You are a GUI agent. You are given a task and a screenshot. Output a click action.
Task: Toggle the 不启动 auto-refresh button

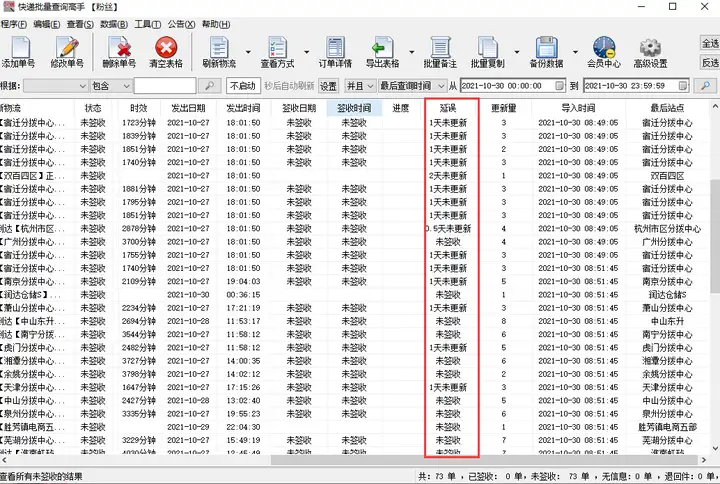click(242, 86)
